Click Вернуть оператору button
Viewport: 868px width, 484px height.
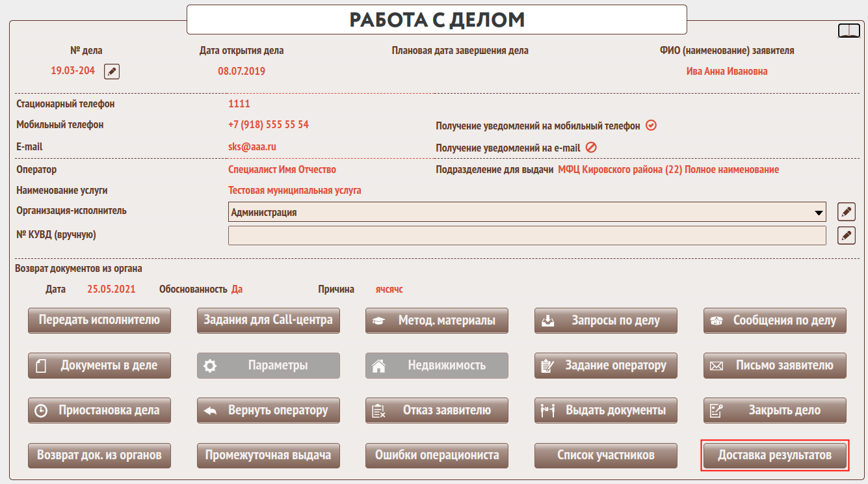pyautogui.click(x=268, y=410)
